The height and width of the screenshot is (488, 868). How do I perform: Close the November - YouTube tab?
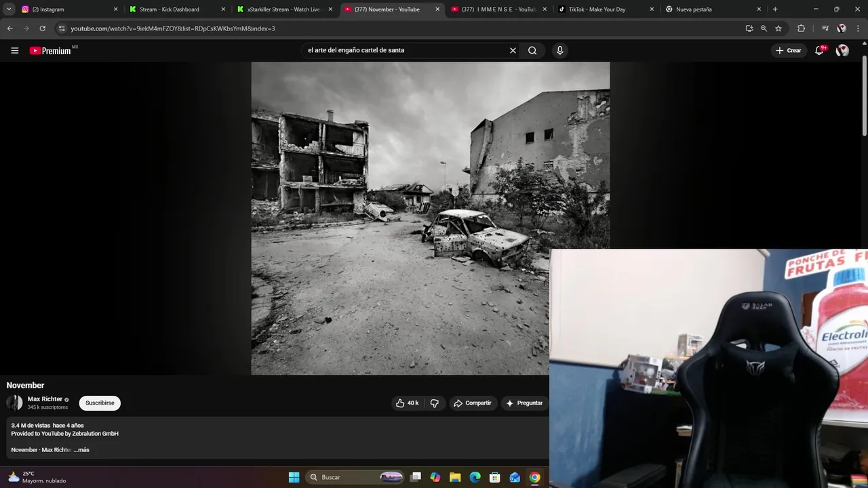point(437,9)
